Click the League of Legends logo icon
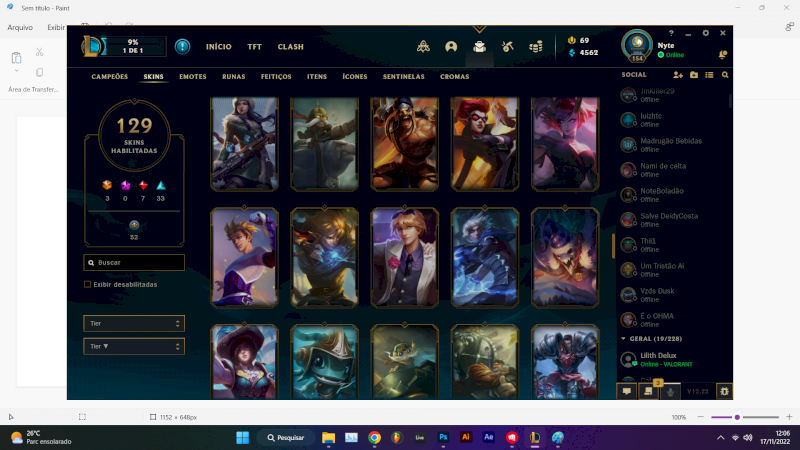The width and height of the screenshot is (800, 450). click(92, 46)
